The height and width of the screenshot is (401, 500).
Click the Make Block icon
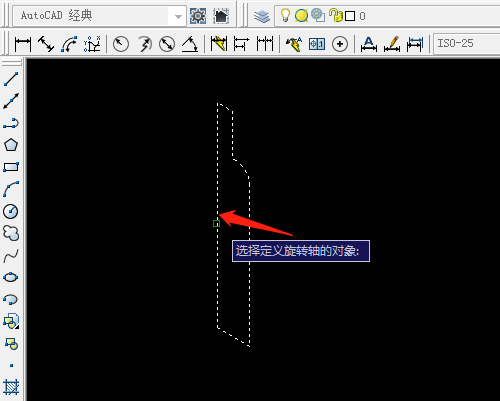[11, 343]
